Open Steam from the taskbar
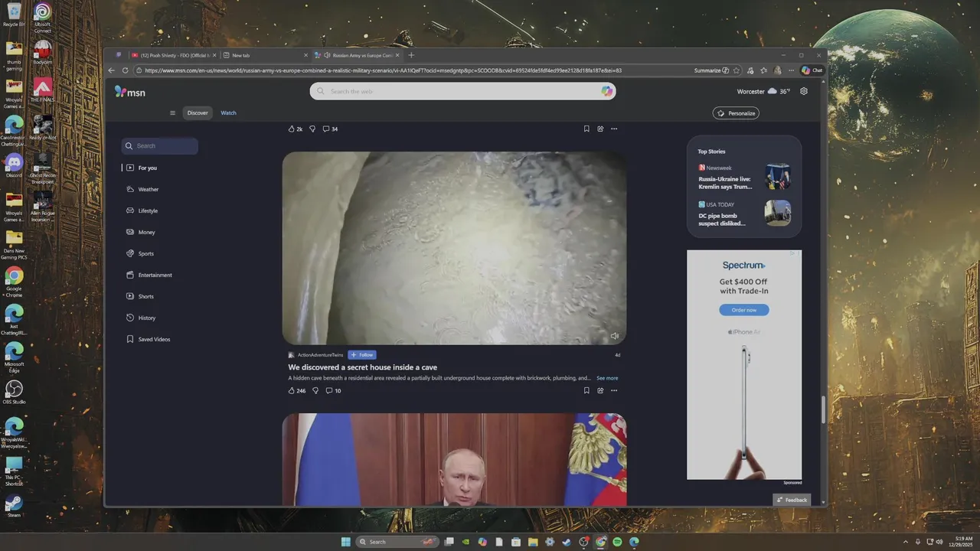The width and height of the screenshot is (980, 551). pyautogui.click(x=566, y=542)
